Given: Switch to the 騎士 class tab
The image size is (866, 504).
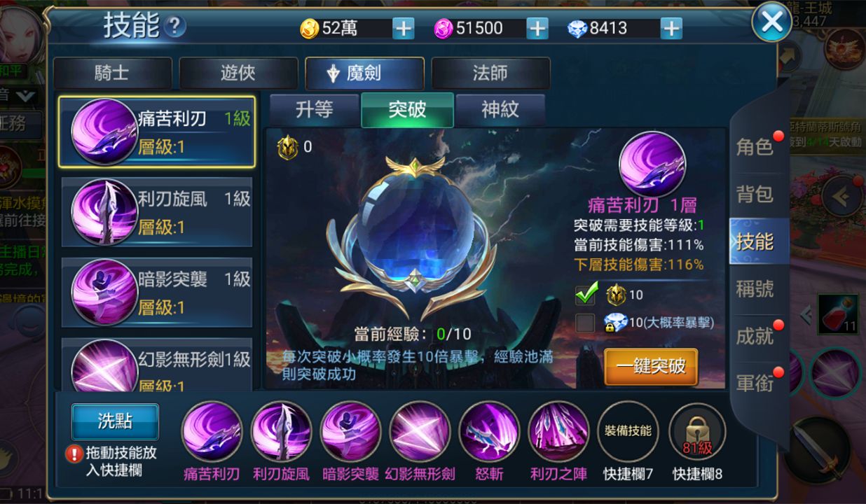Looking at the screenshot, I should 112,73.
